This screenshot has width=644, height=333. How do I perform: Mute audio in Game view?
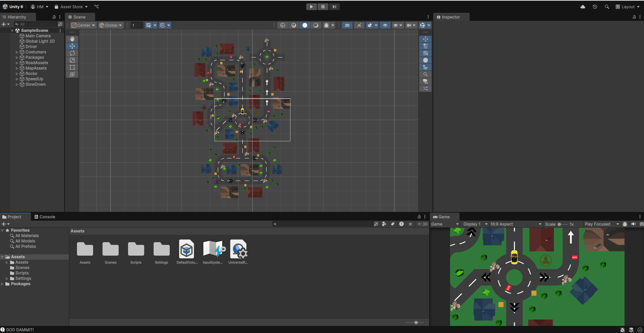point(633,224)
